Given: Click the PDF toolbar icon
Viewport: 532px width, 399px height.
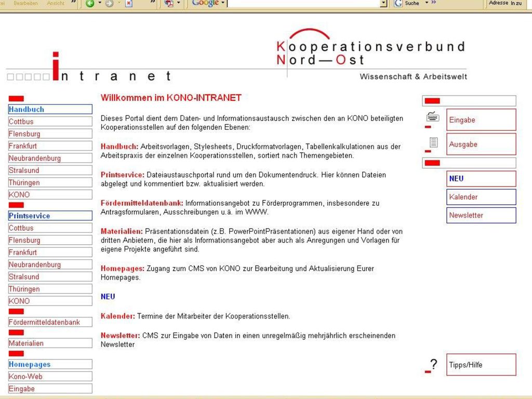Looking at the screenshot, I should (x=169, y=4).
